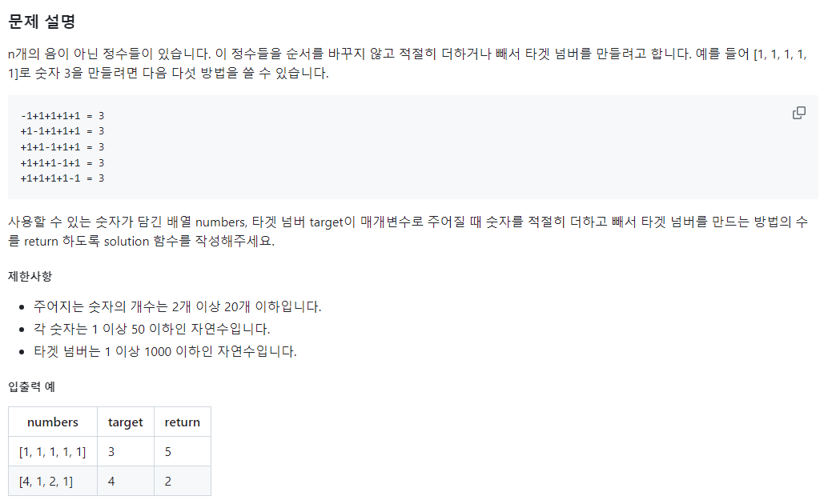Viewport: 820px width, 504px height.
Task: Click the return value 5 cell
Action: click(183, 452)
